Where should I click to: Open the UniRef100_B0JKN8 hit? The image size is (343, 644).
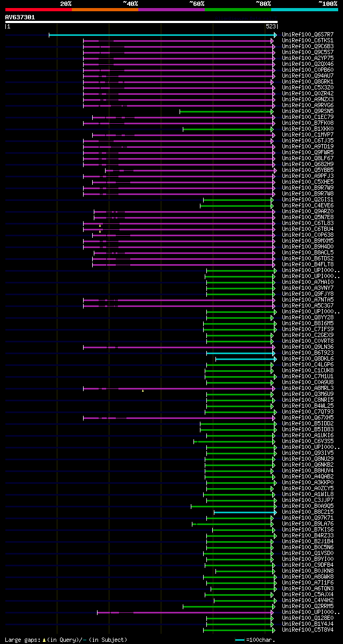point(308,571)
